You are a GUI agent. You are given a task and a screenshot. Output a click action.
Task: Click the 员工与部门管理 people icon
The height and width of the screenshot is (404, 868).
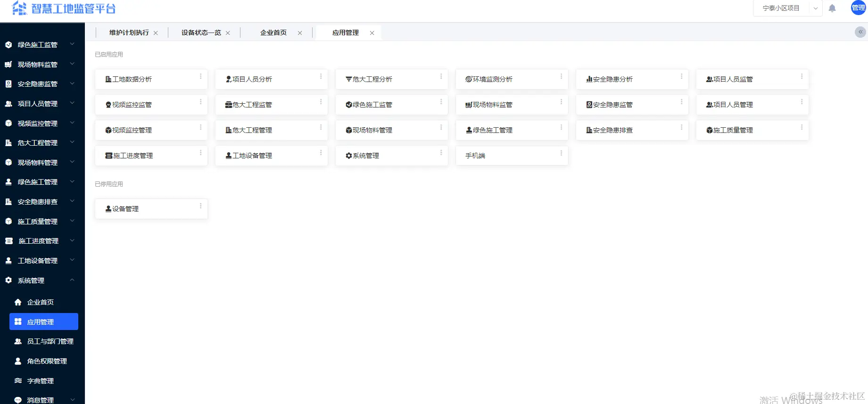point(18,341)
